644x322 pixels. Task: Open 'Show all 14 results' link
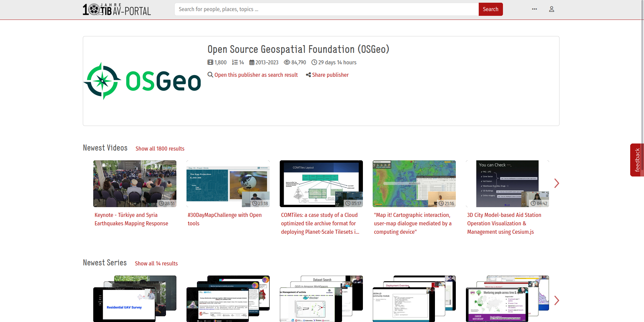tap(156, 263)
